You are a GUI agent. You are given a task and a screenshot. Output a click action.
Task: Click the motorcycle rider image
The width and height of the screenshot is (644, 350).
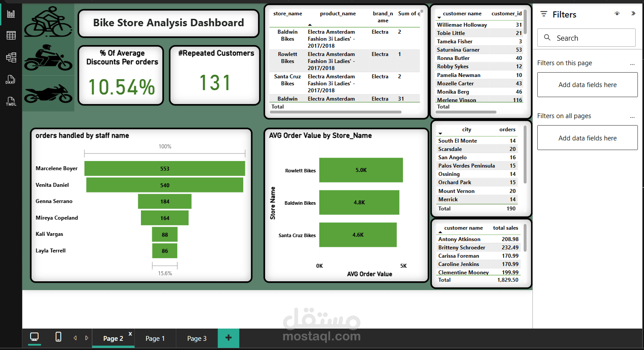pyautogui.click(x=48, y=57)
